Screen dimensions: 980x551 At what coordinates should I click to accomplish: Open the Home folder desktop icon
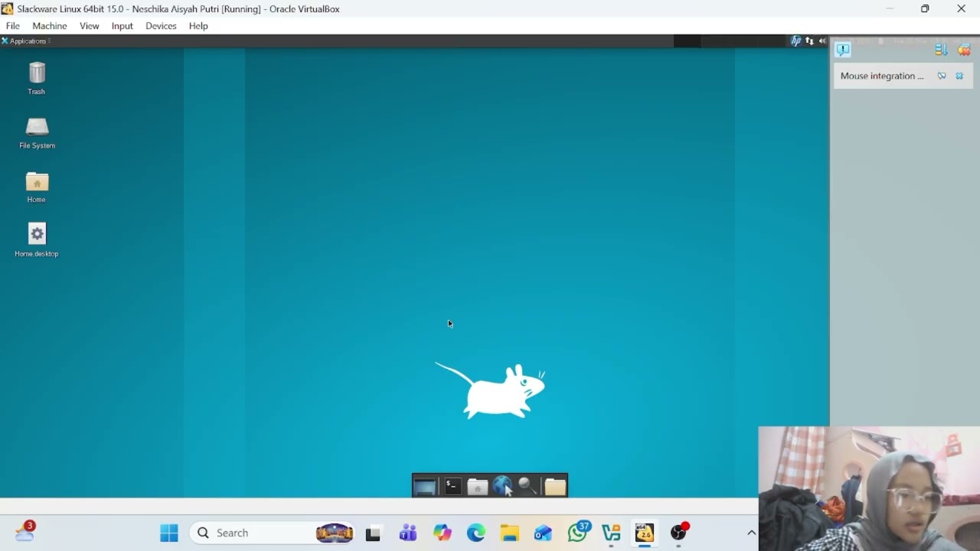click(37, 187)
